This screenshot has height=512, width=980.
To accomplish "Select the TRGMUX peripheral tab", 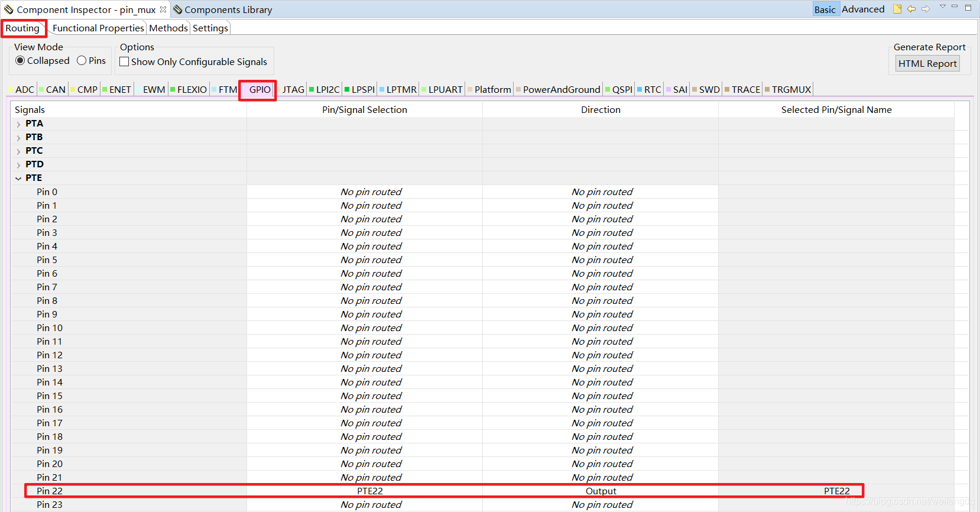I will pos(788,89).
